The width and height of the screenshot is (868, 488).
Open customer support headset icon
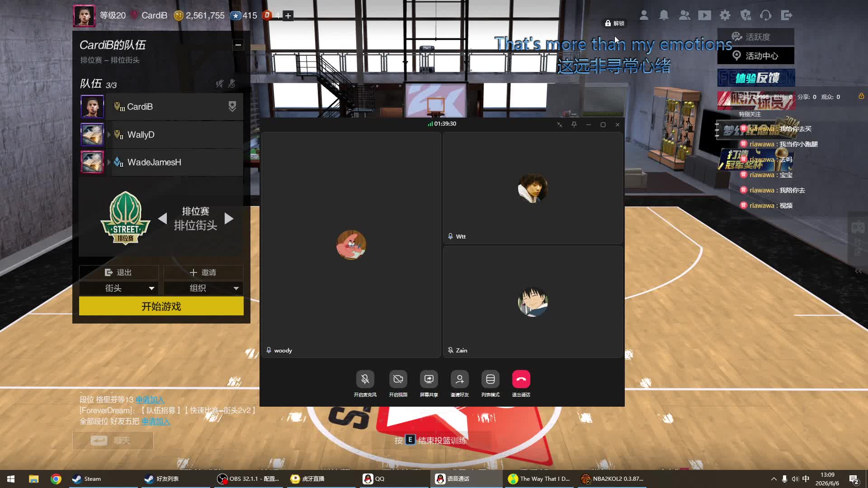pyautogui.click(x=765, y=15)
